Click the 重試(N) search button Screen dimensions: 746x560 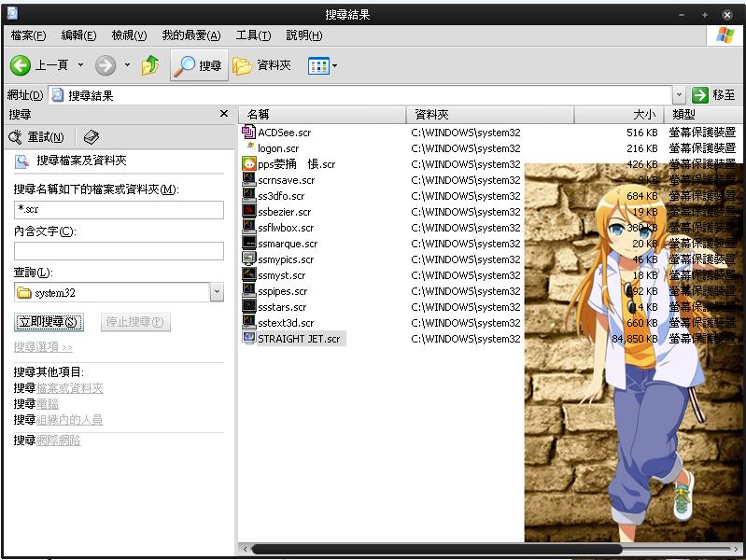[36, 137]
